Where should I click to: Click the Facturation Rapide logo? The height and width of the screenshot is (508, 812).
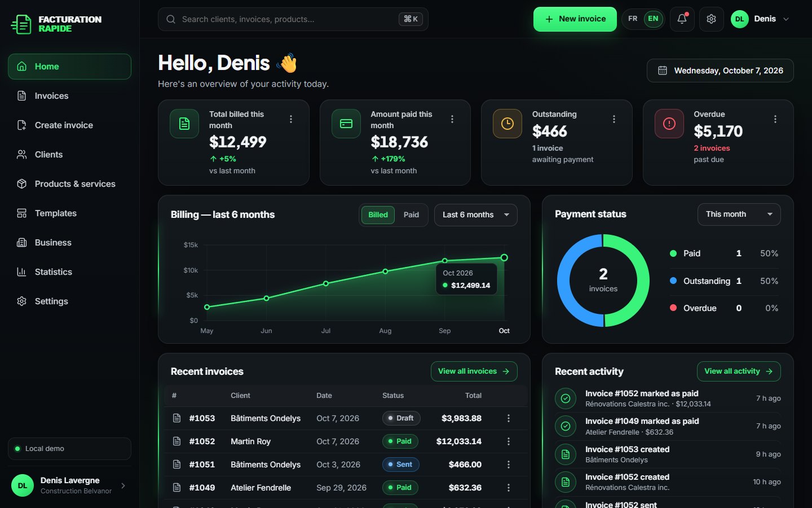[x=56, y=24]
